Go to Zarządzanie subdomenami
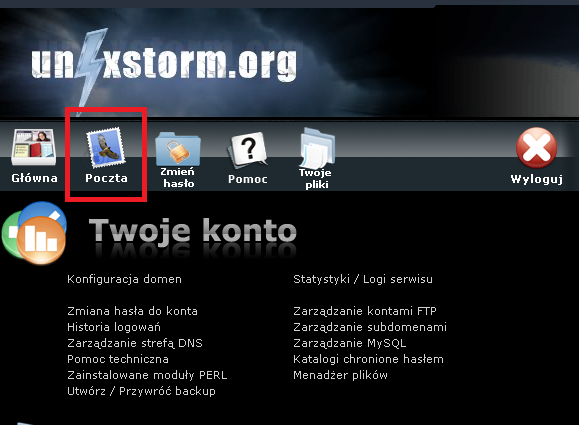The width and height of the screenshot is (579, 425). coord(370,327)
